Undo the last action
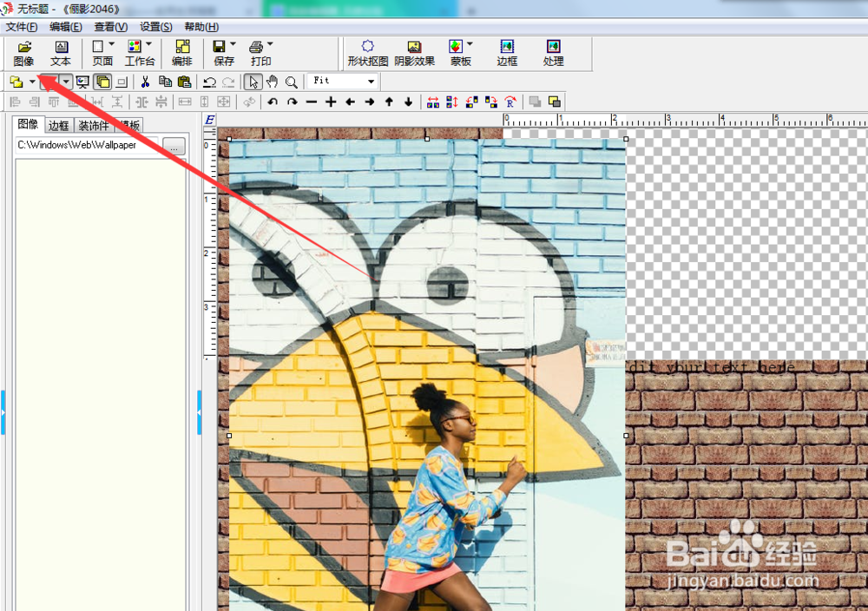Image resolution: width=868 pixels, height=611 pixels. point(209,82)
